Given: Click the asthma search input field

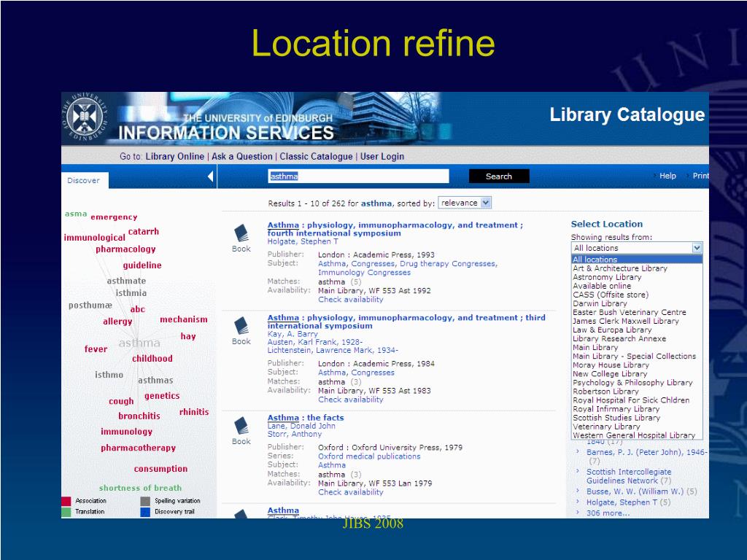Looking at the screenshot, I should click(358, 176).
